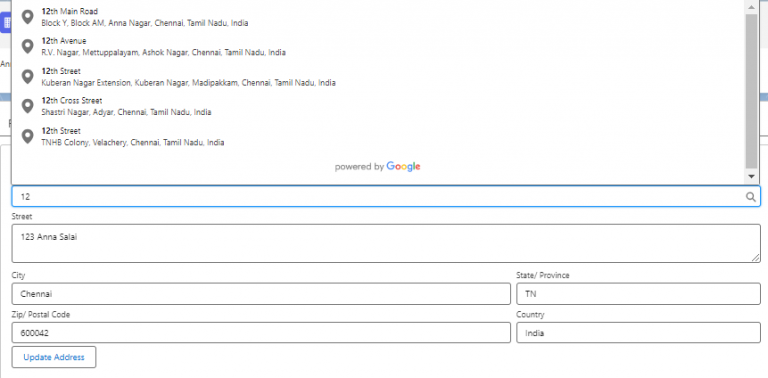Click pin icon beside TNHB Colony 12th Street
768x378 pixels.
point(28,136)
